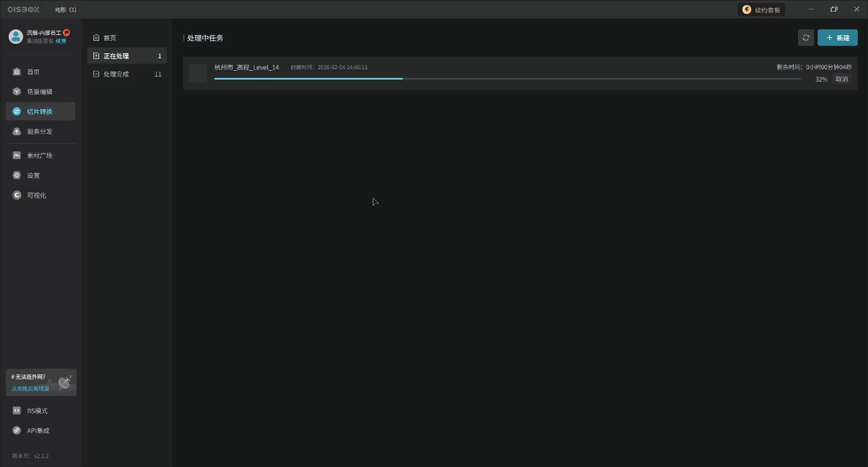The image size is (868, 467).
Task: Click the refresh tasks icon button
Action: pyautogui.click(x=806, y=38)
